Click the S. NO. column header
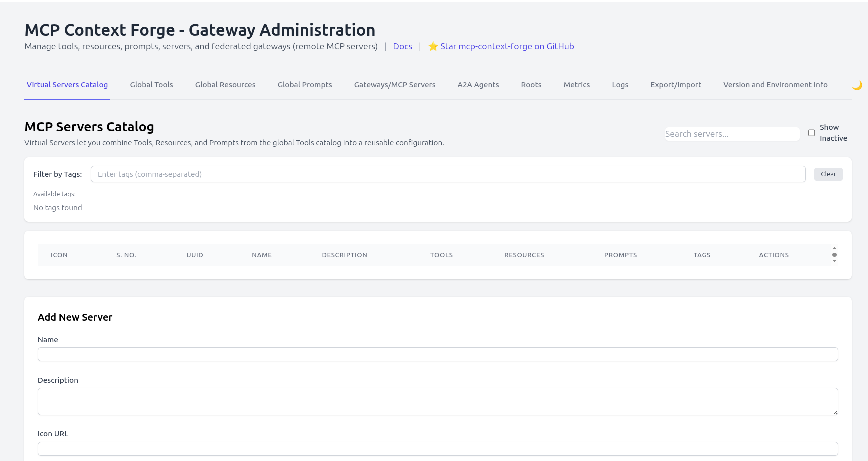This screenshot has width=868, height=461. (126, 255)
